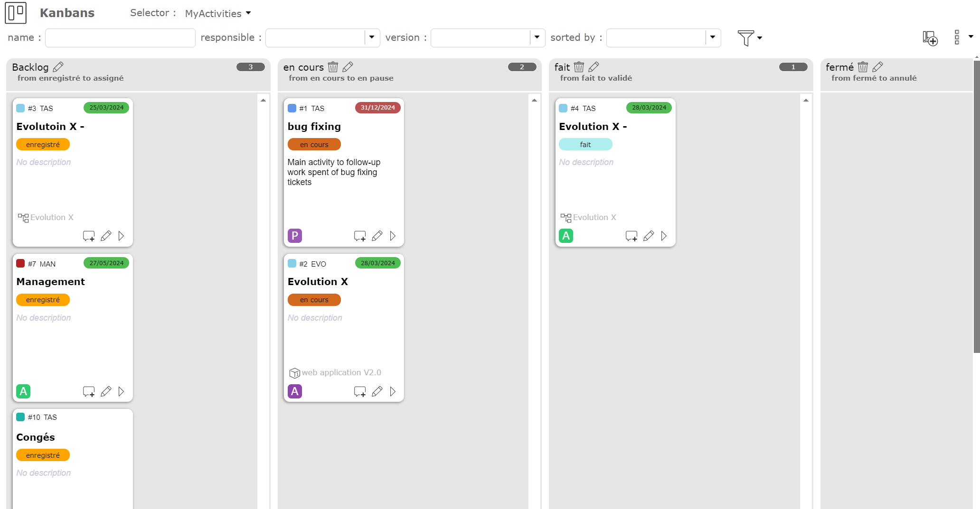Click the "web application V2.0" link

(341, 372)
